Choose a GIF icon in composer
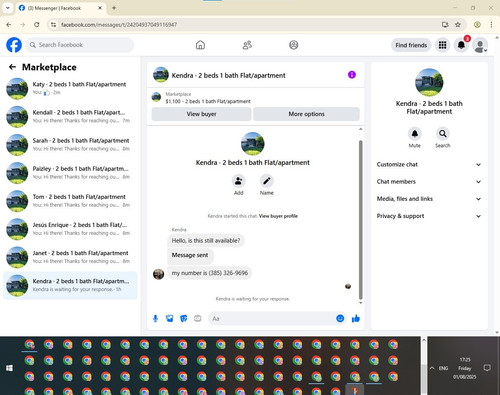 click(198, 319)
